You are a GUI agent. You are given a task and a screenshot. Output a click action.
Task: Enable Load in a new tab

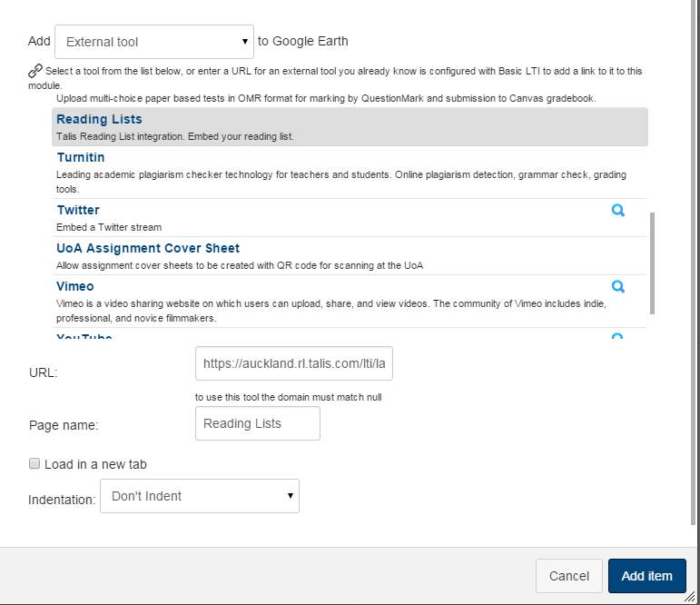click(x=35, y=464)
